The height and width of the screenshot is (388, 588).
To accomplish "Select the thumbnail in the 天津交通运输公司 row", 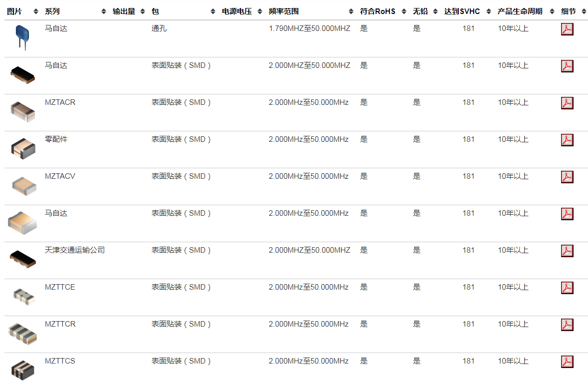I will [23, 259].
